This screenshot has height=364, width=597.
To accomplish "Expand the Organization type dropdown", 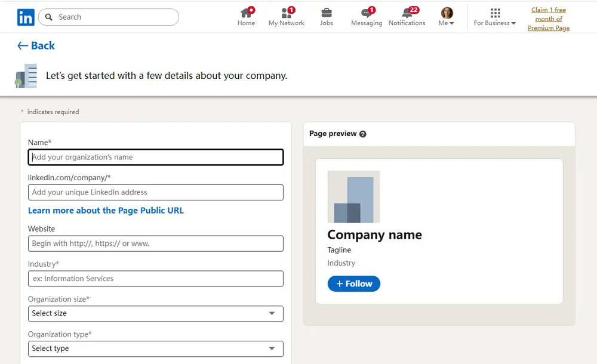I will [155, 348].
